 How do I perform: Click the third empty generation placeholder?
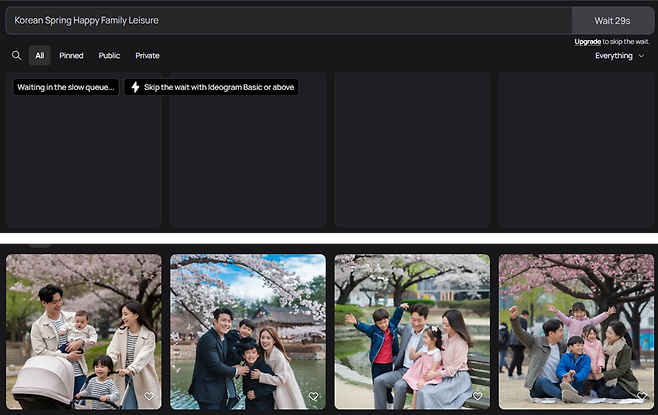(412, 149)
